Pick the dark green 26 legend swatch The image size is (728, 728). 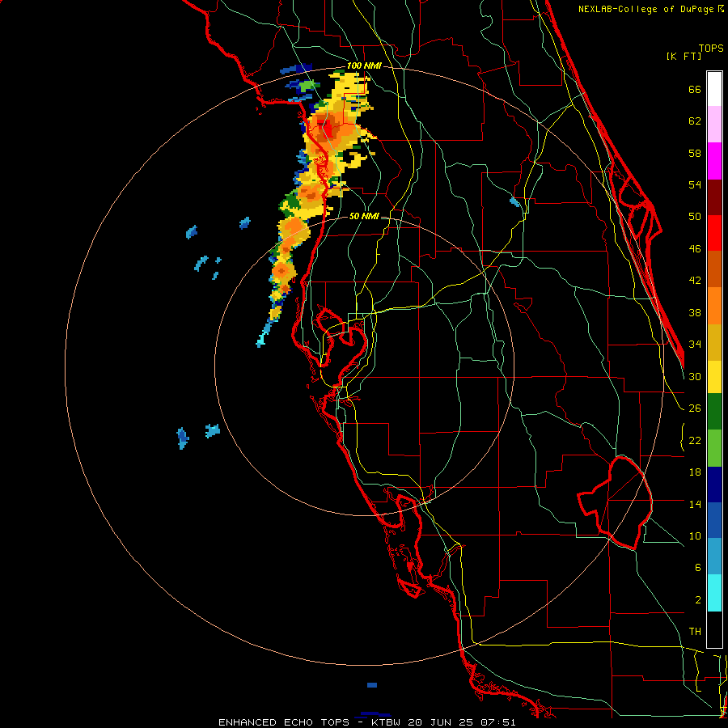click(714, 412)
